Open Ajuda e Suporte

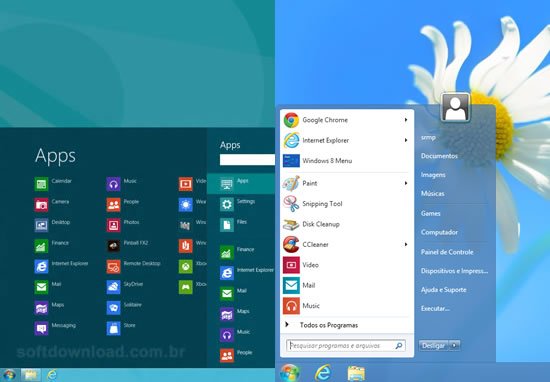(x=444, y=290)
